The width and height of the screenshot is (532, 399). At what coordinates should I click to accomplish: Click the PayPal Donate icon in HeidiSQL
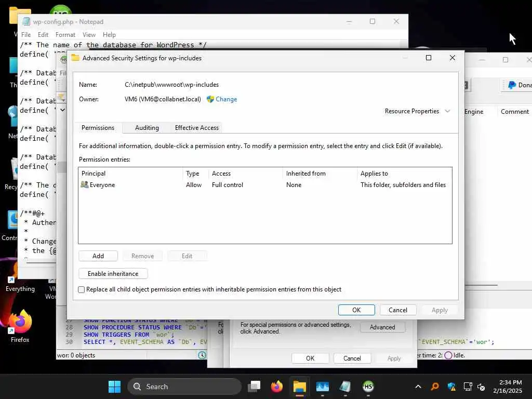point(512,85)
